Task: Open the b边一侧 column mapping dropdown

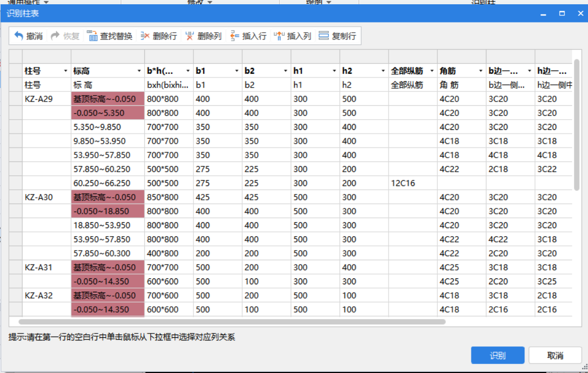Action: [x=530, y=71]
